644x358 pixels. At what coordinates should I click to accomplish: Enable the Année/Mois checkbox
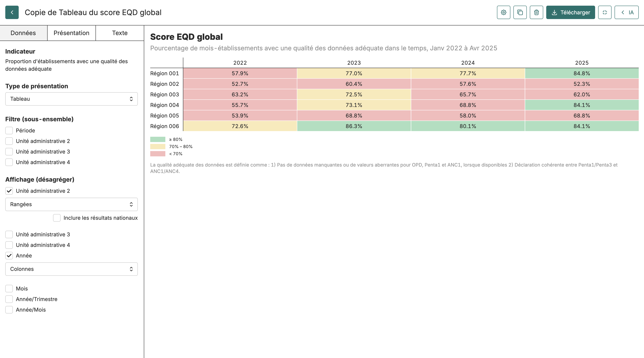[9, 310]
